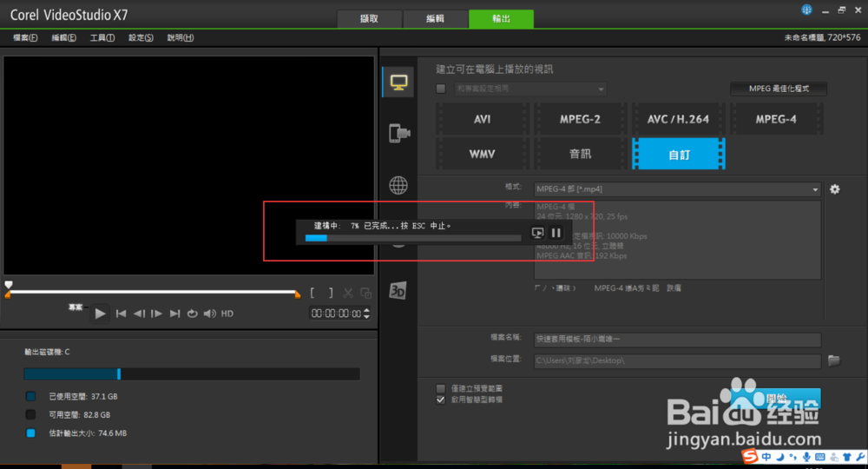Click the timecode field 00:00:00:00
Screen dimensions: 868x469
point(336,314)
